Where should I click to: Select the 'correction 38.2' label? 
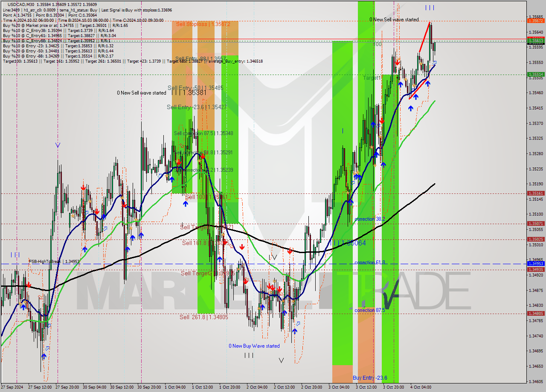click(370, 219)
